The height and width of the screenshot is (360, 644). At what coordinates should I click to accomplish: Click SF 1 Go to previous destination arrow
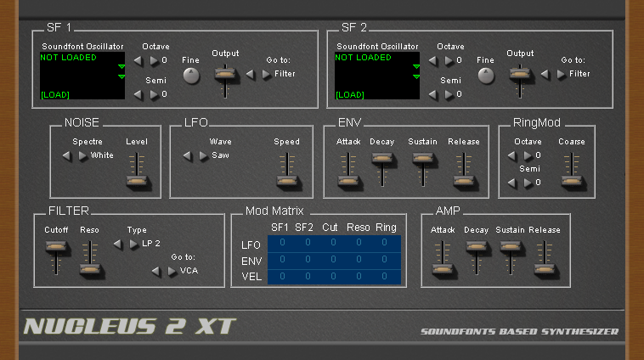click(x=250, y=75)
